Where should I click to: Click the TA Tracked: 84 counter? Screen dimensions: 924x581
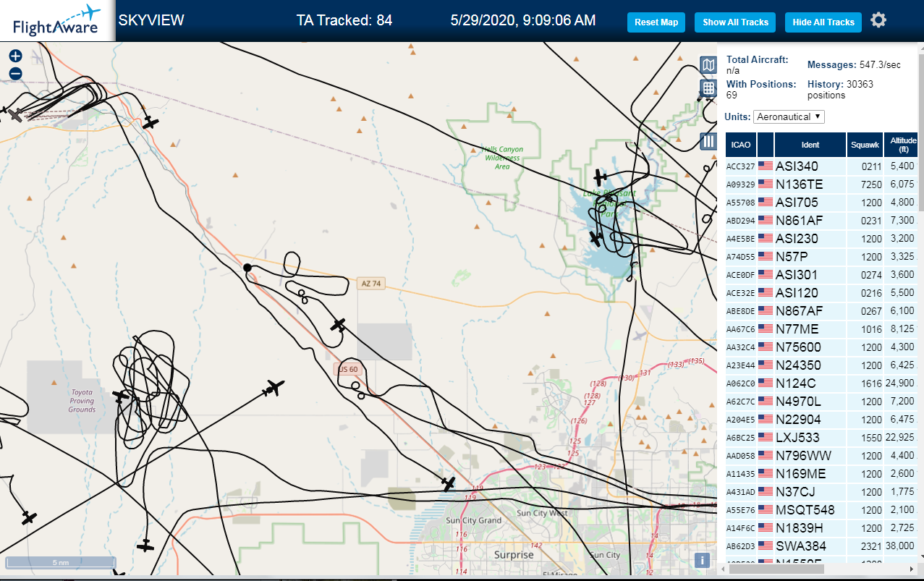coord(344,20)
